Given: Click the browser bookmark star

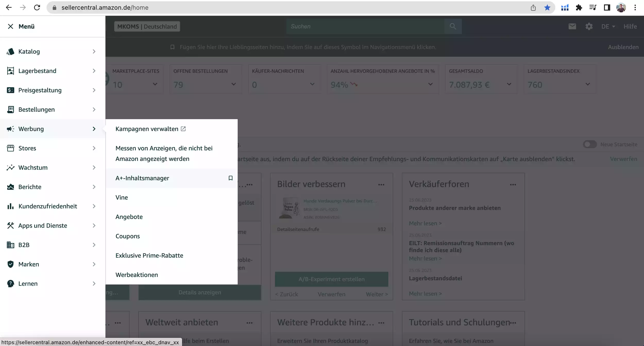Looking at the screenshot, I should [x=547, y=7].
